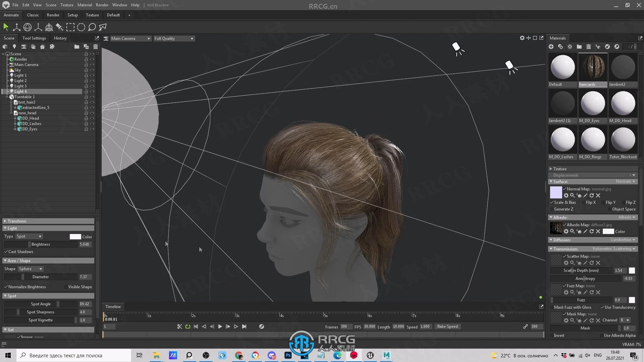Click the play button in timeline
The image size is (644, 362).
220,326
